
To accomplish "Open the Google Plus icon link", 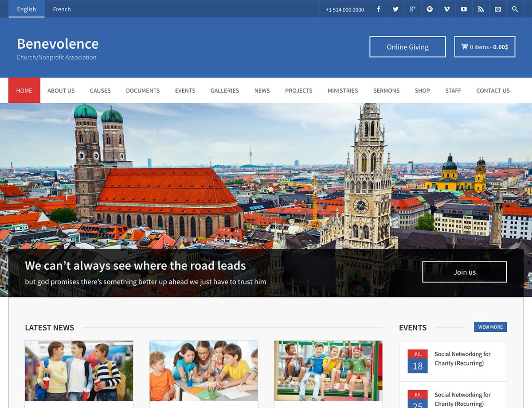I will click(412, 9).
